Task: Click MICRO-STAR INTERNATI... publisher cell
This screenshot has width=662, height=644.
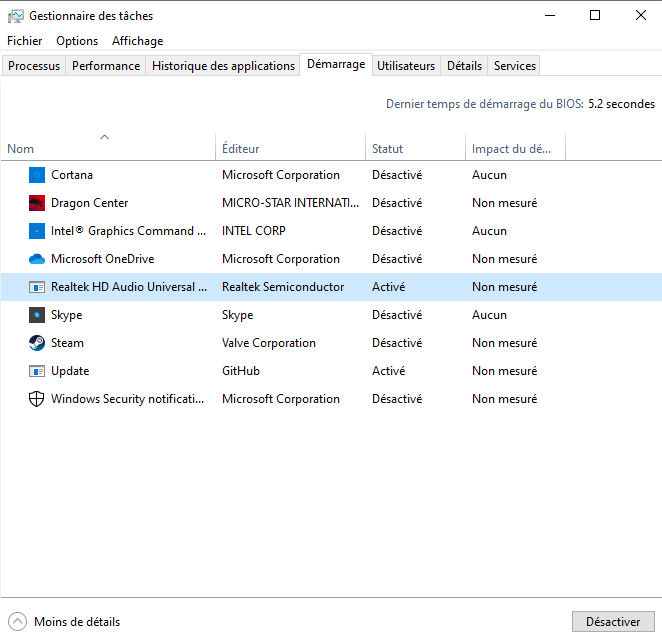Action: [x=290, y=203]
